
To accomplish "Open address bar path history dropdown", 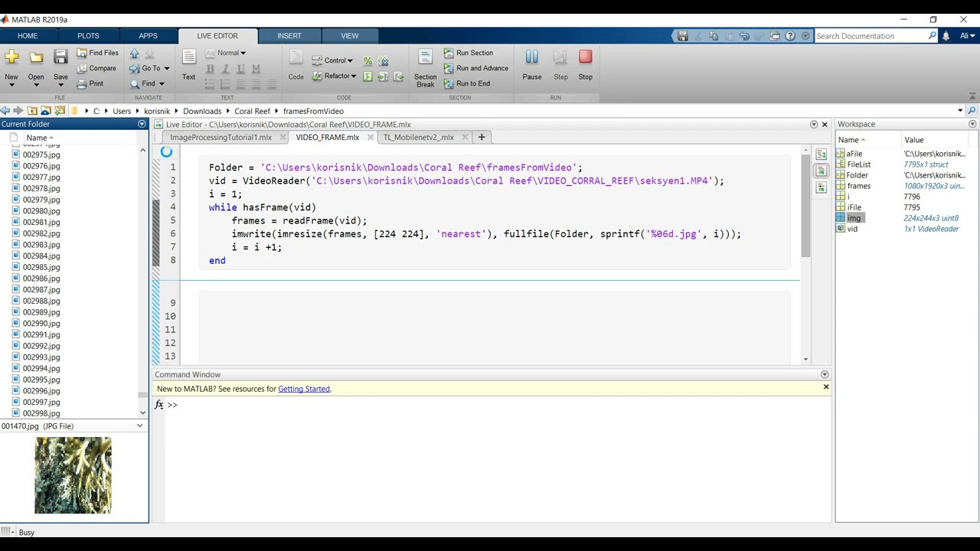I will click(960, 111).
